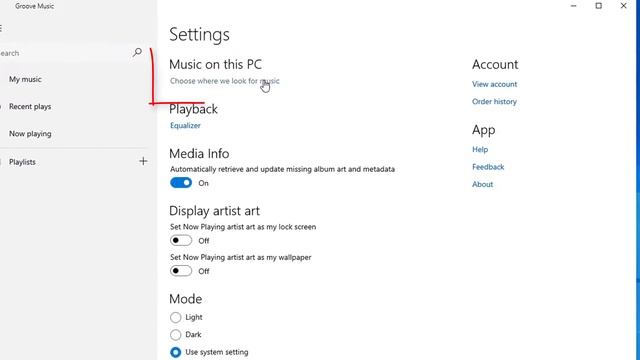Open My music in sidebar

pyautogui.click(x=25, y=79)
